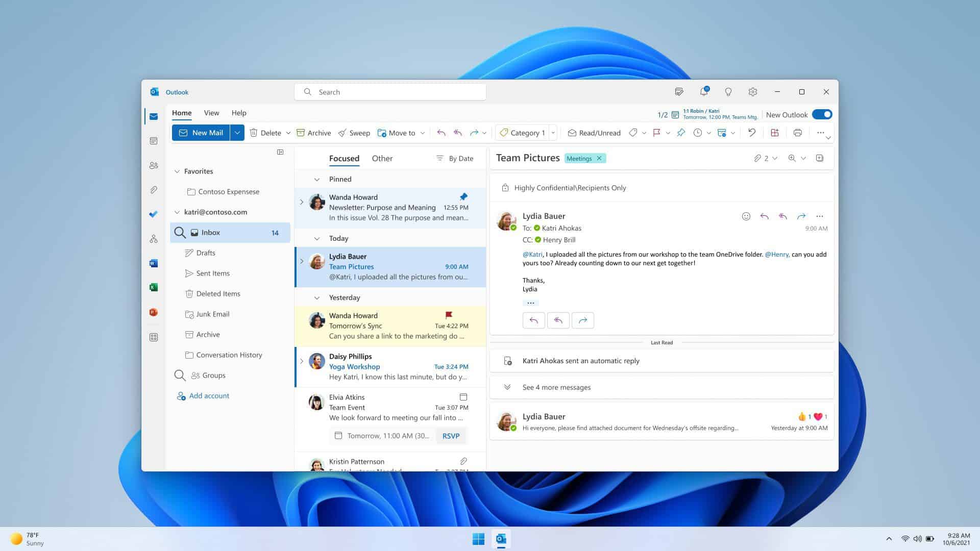Expand the Pinned emails section
The image size is (980, 551).
point(316,179)
